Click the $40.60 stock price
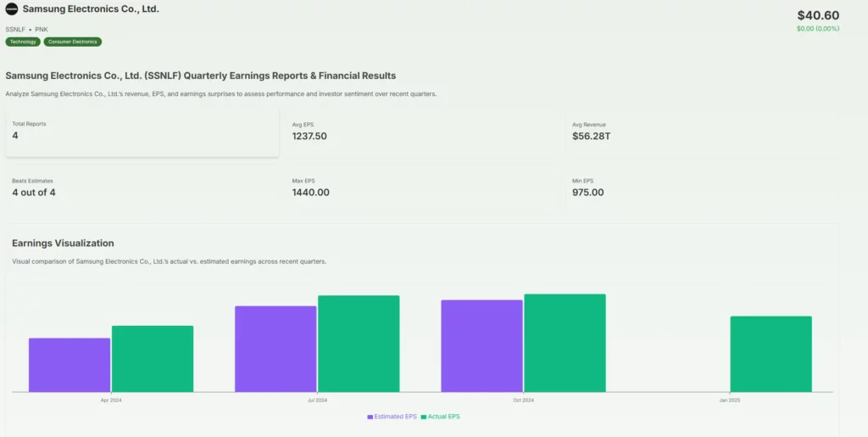868x437 pixels. [x=818, y=15]
